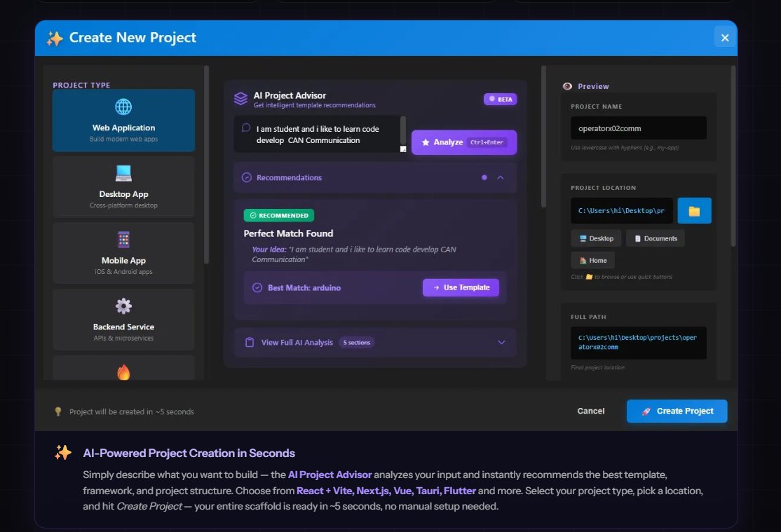This screenshot has height=532, width=781.
Task: Use the recommended arduino template
Action: pos(461,287)
